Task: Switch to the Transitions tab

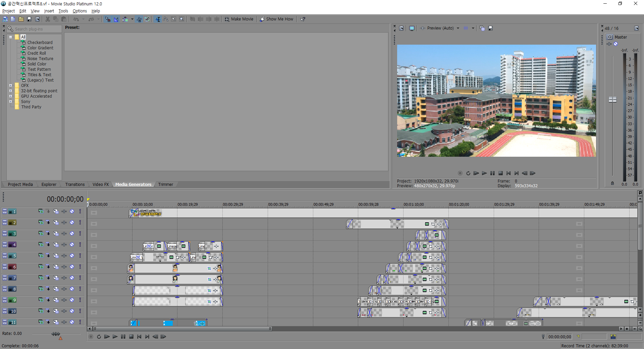Action: tap(75, 185)
